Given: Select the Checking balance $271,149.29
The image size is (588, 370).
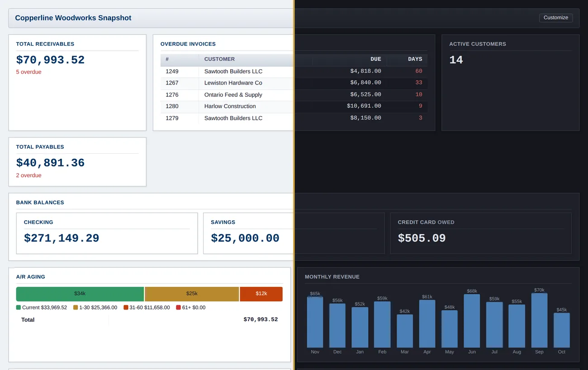Looking at the screenshot, I should pyautogui.click(x=62, y=238).
